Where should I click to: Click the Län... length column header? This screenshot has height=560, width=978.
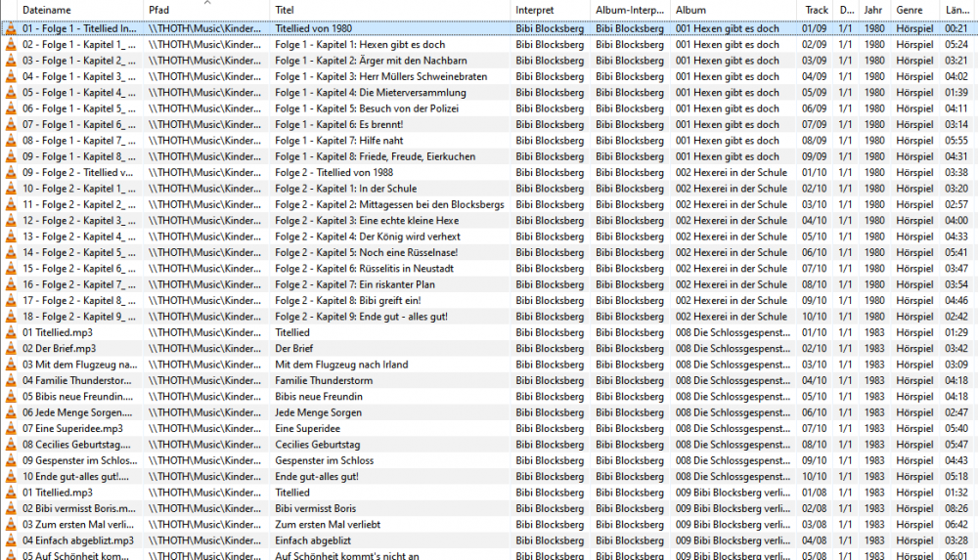pyautogui.click(x=958, y=10)
